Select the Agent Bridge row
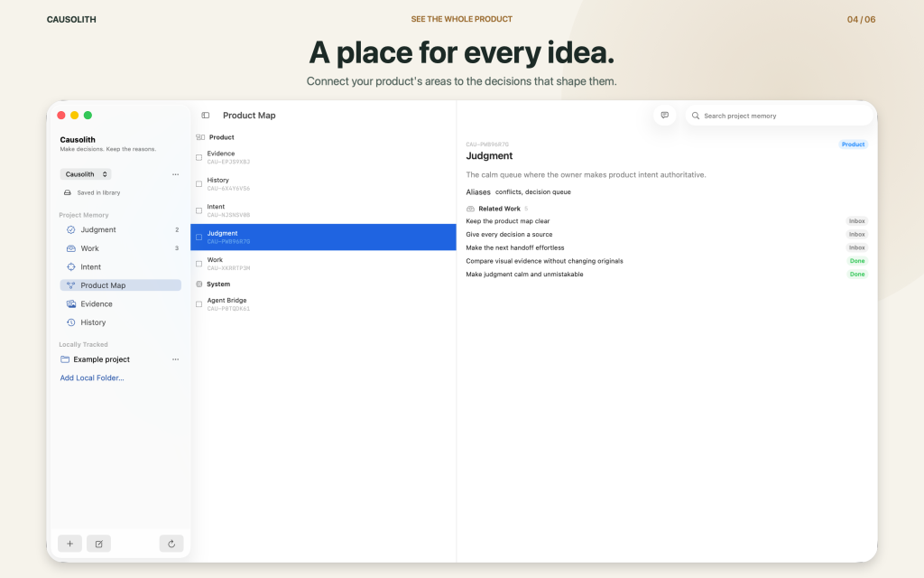Viewport: 924px width, 578px height. coord(323,304)
